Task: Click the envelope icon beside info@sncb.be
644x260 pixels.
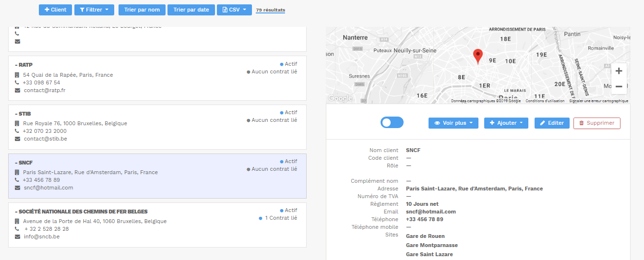Action: click(17, 236)
